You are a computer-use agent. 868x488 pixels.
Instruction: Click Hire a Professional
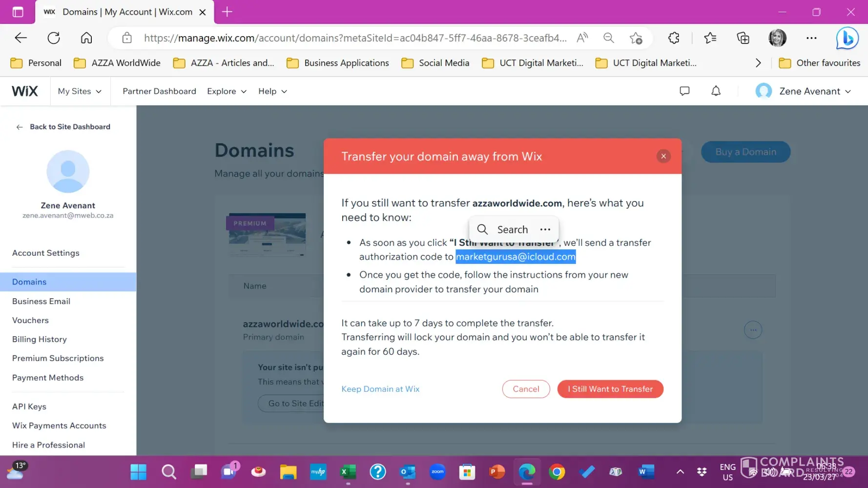[x=49, y=445]
